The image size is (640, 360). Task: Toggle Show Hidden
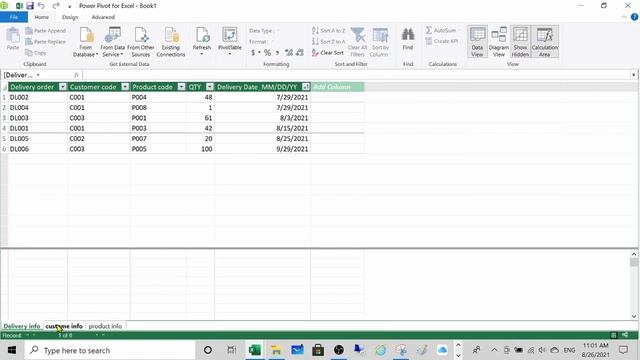(x=520, y=42)
